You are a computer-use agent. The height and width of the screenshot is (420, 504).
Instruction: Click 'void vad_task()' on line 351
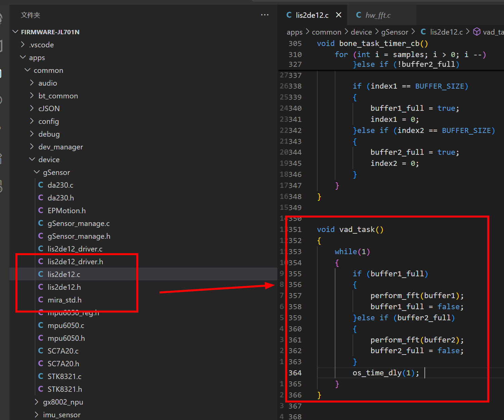[x=350, y=230]
